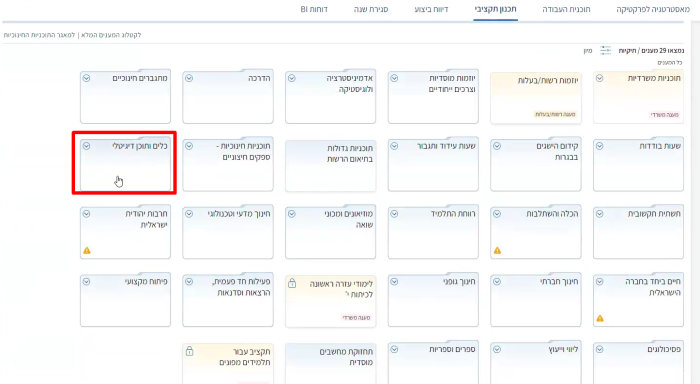Open the chevron on מוזיאונים ומכוני שואה card
700x384 pixels.
tap(292, 214)
